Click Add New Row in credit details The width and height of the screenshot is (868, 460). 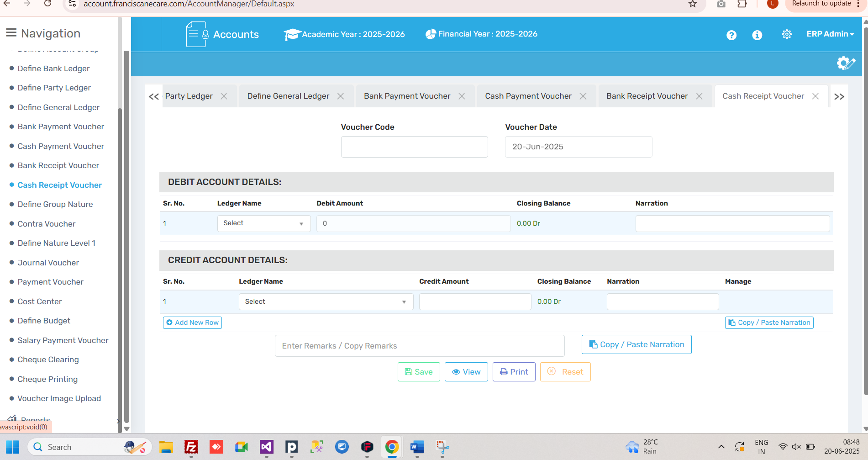pos(192,323)
